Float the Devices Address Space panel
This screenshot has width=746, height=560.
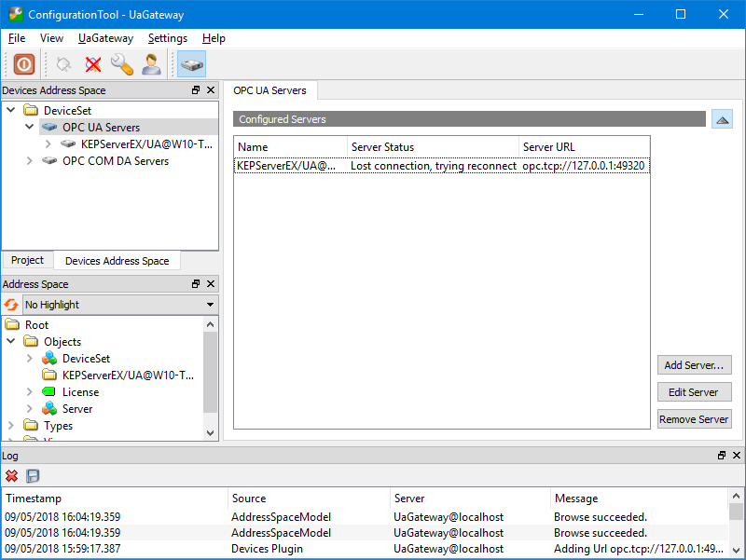pos(196,90)
